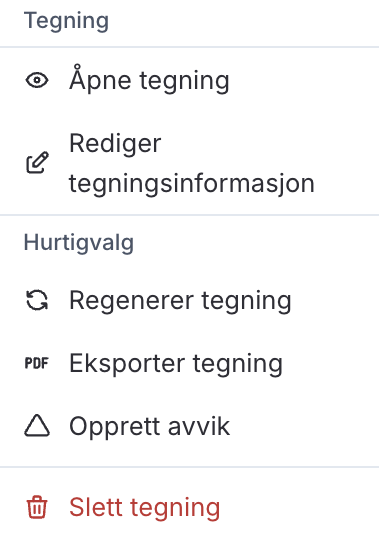Choose Opprett avvik menu item
This screenshot has width=384, height=542.
(189, 426)
